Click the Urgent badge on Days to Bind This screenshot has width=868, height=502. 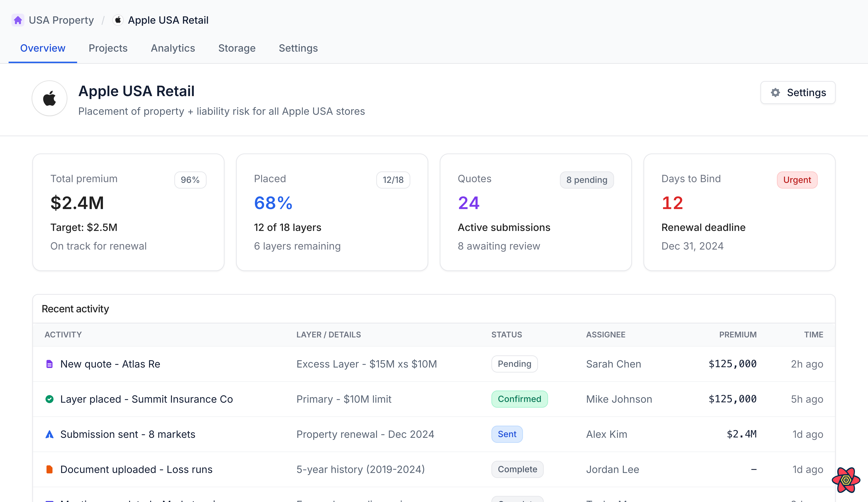797,180
